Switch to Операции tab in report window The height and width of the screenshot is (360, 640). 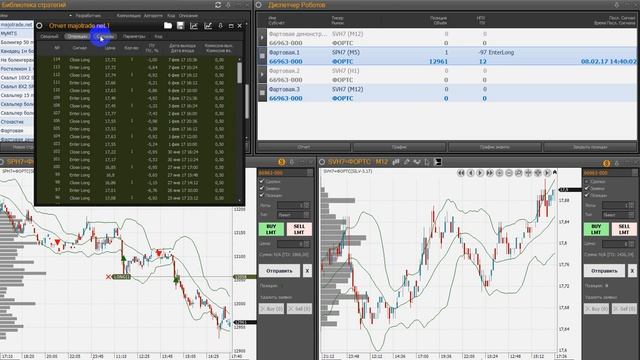click(x=77, y=36)
